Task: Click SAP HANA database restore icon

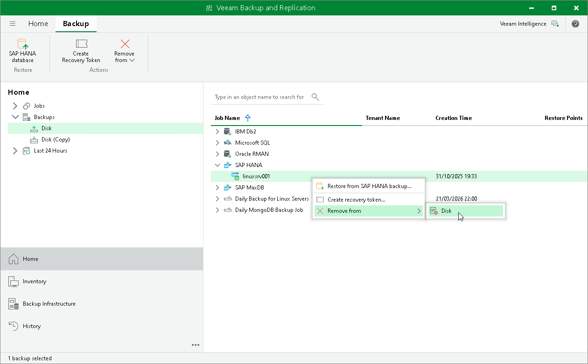Action: pyautogui.click(x=23, y=44)
